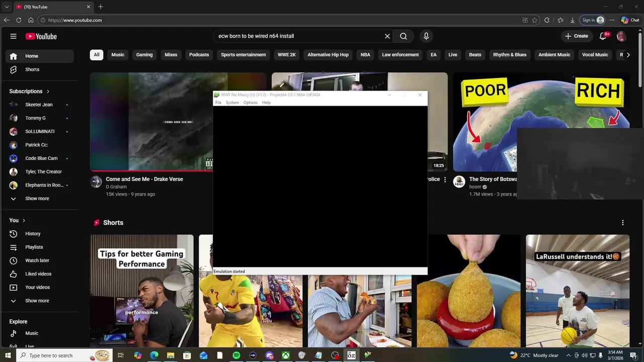
Task: Open browser Settings and more ellipsis
Action: coord(612,20)
